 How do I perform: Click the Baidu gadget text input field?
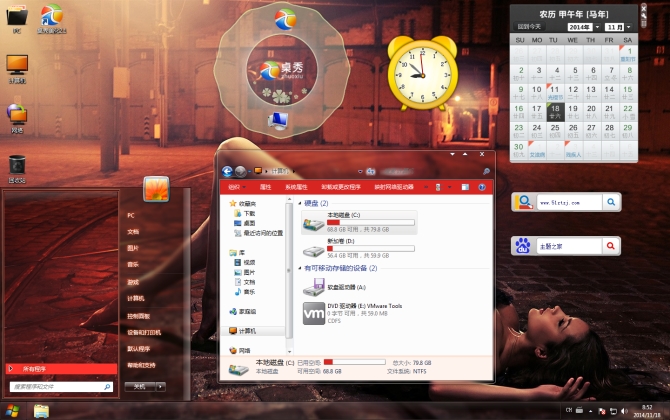(x=569, y=246)
